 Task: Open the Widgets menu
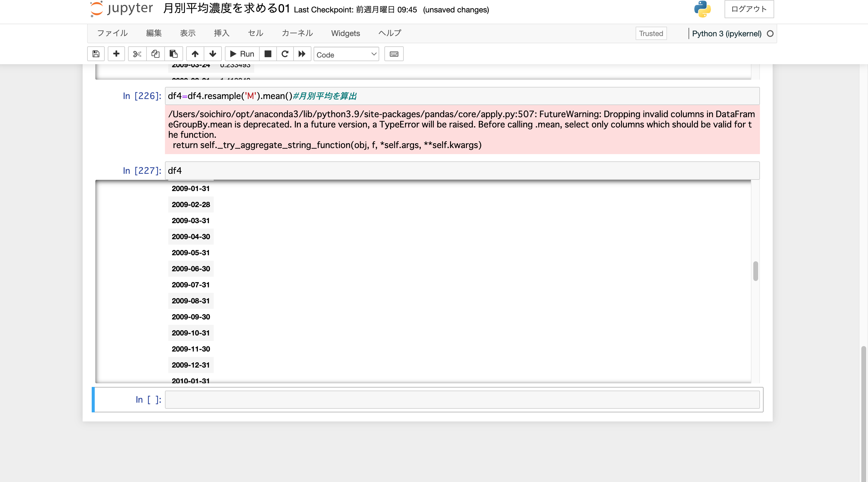coord(345,33)
